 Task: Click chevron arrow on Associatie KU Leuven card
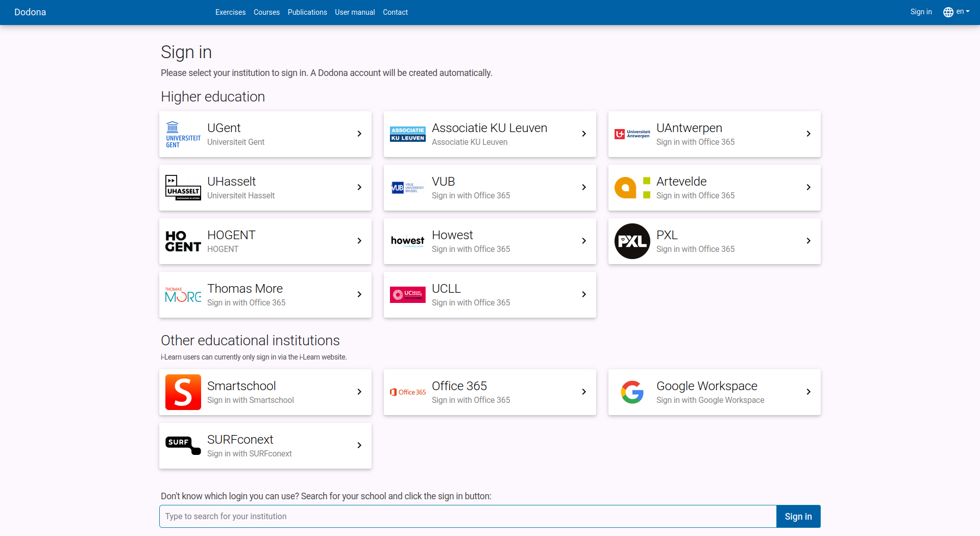(584, 134)
